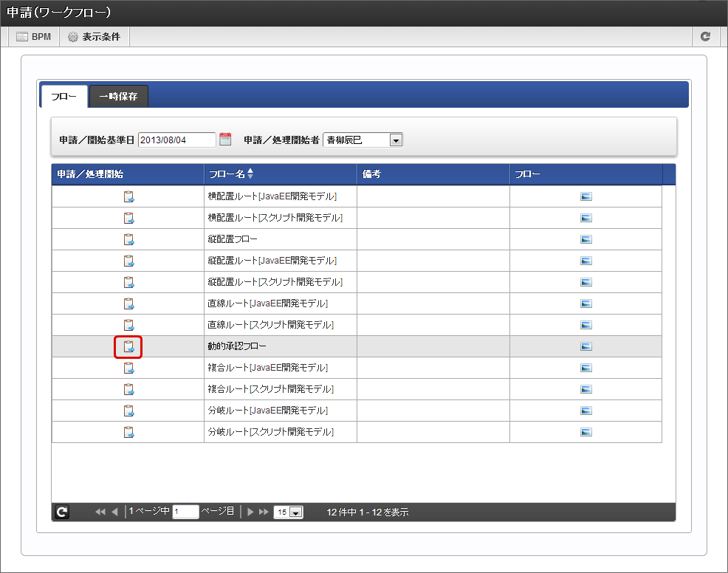Open flow diagram icon for 縦配置フロー
Screen dimensions: 728x573
[586, 239]
